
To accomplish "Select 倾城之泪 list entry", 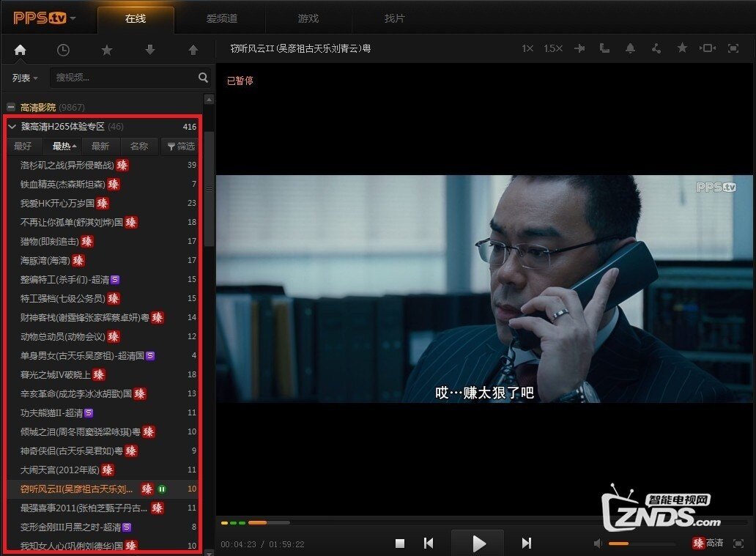I will tap(104, 431).
